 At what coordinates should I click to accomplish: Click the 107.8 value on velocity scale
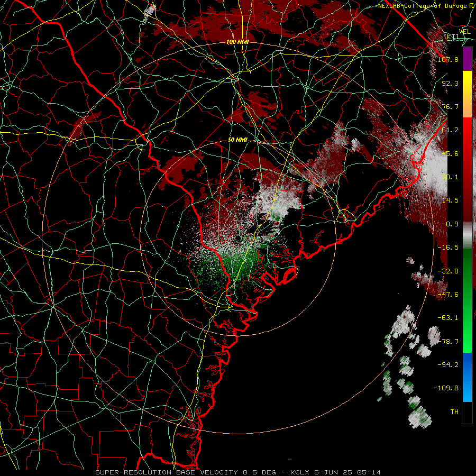[448, 59]
